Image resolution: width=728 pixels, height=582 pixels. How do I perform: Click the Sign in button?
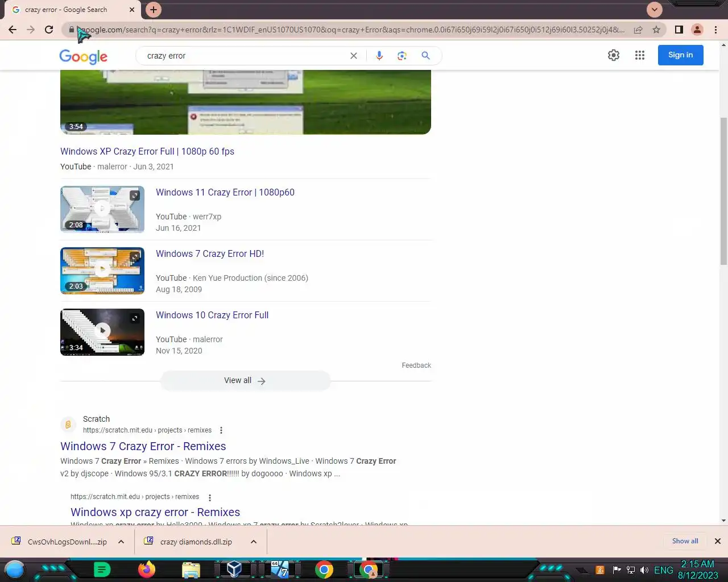680,55
